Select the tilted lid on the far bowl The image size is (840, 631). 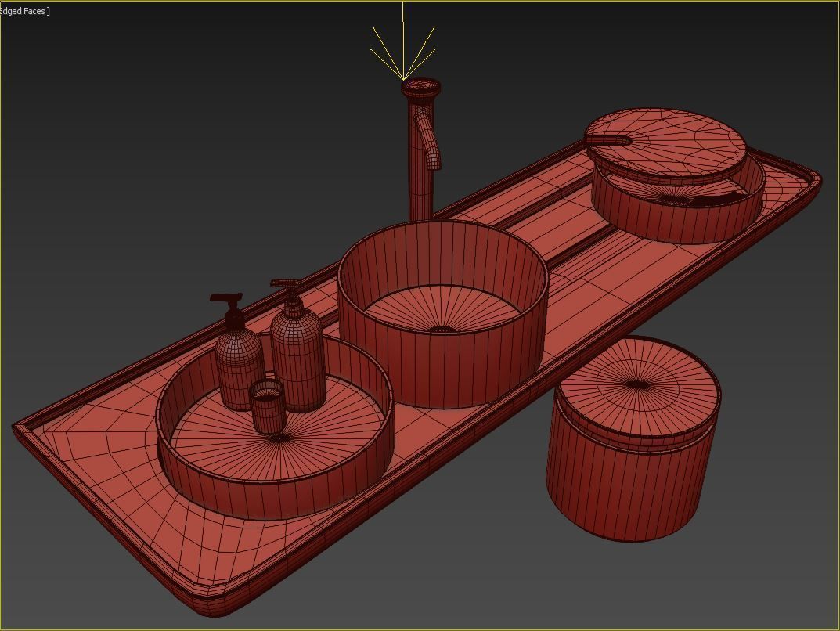pos(665,145)
